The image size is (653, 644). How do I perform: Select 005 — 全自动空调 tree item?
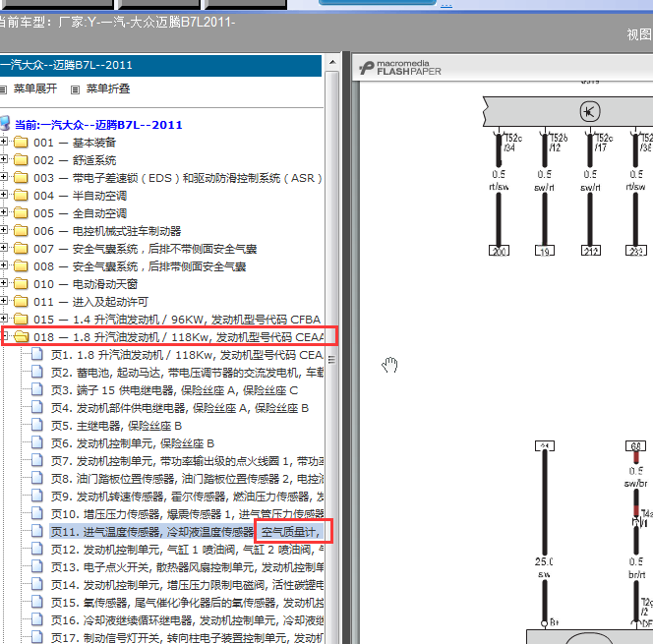pyautogui.click(x=80, y=213)
